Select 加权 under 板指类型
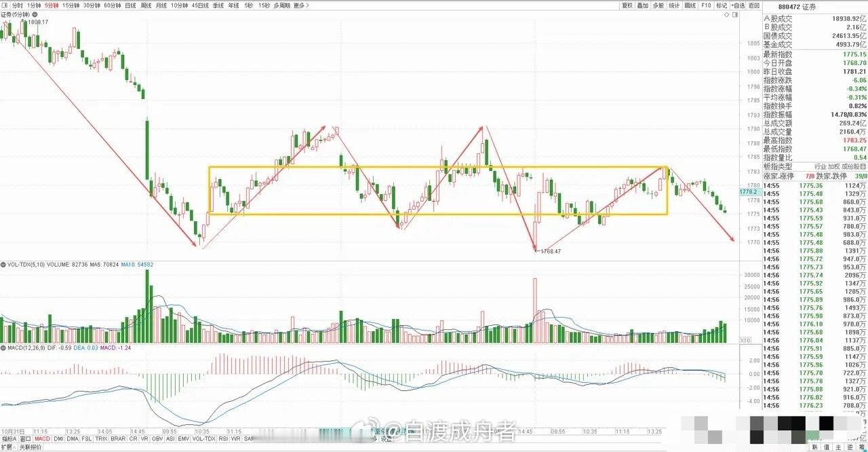Screen dimensions: 868x452 click(833, 166)
